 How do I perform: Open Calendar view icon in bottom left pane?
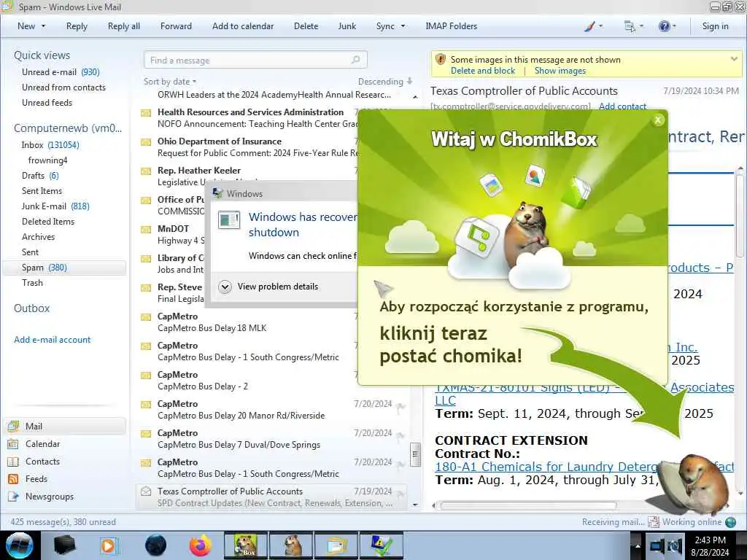tap(13, 444)
